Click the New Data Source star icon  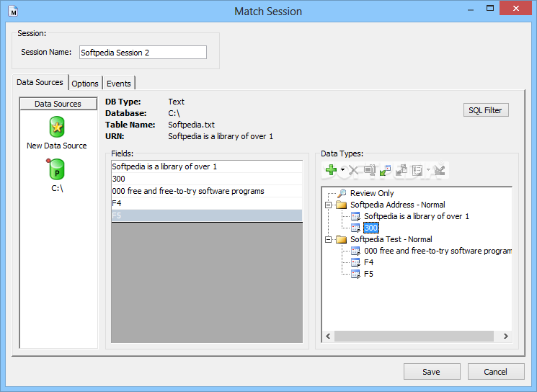coord(57,127)
